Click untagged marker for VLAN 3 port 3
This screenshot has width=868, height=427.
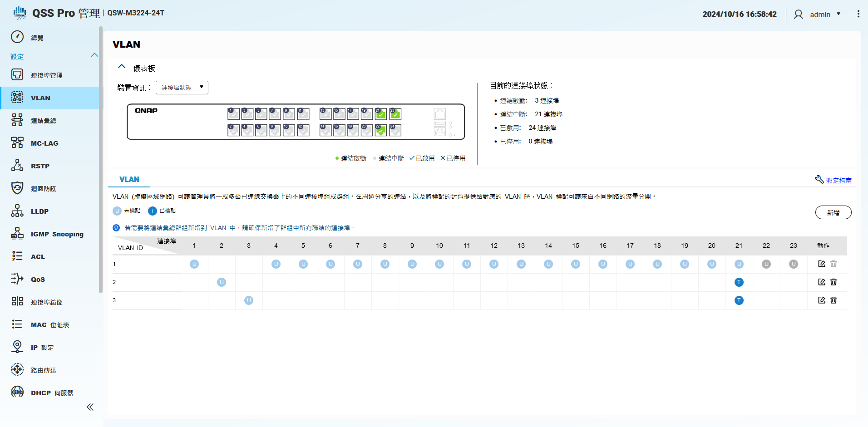pos(249,300)
